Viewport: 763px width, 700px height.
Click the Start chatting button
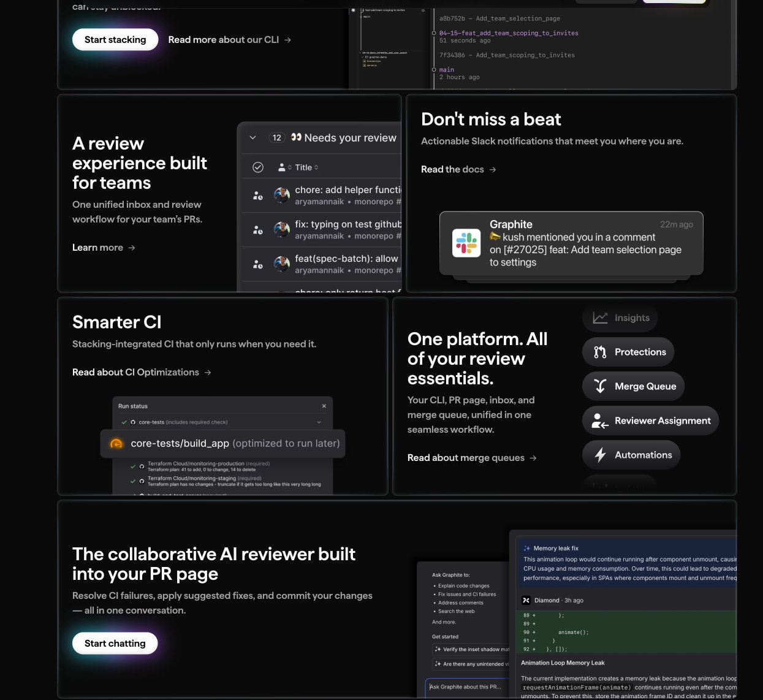pyautogui.click(x=115, y=643)
